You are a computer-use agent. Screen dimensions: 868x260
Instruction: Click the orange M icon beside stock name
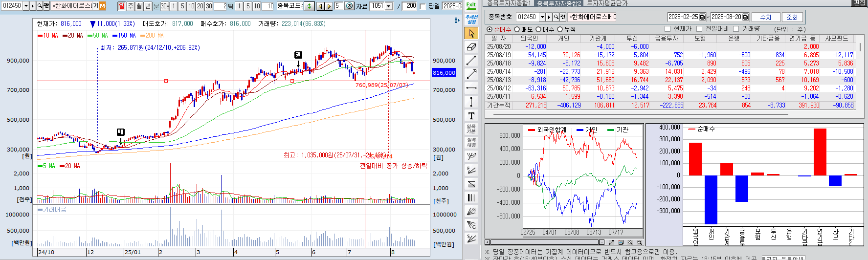[103, 6]
